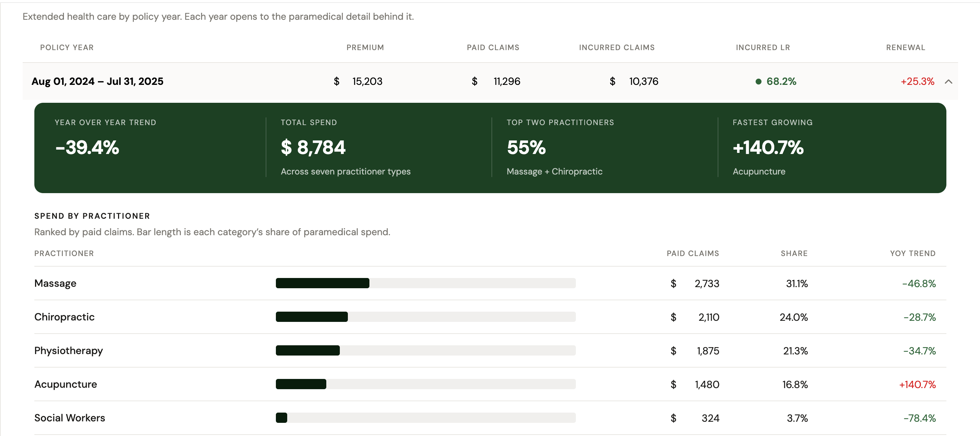
Task: Click the incurred claims value 10,376
Action: click(x=643, y=82)
